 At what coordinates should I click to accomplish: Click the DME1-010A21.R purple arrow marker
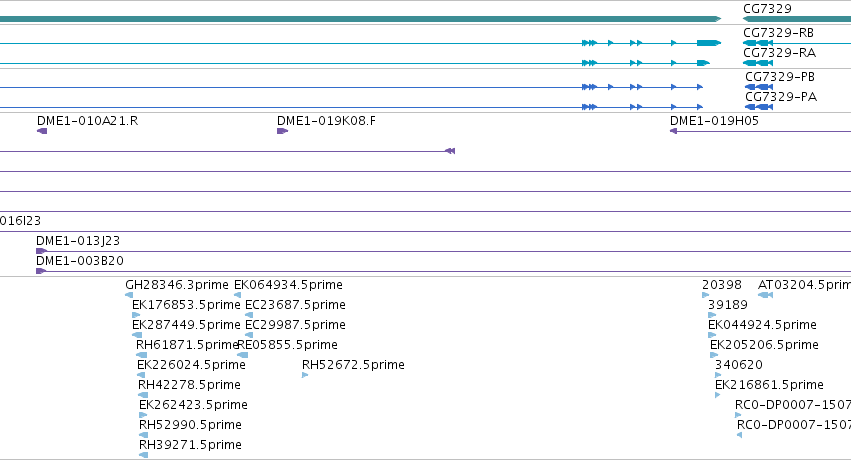(x=42, y=131)
